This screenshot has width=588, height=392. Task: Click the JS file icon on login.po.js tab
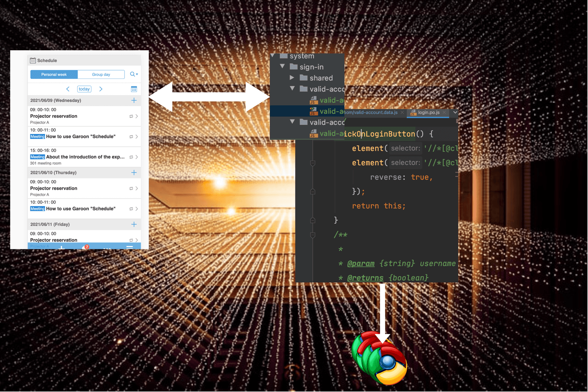coord(413,113)
